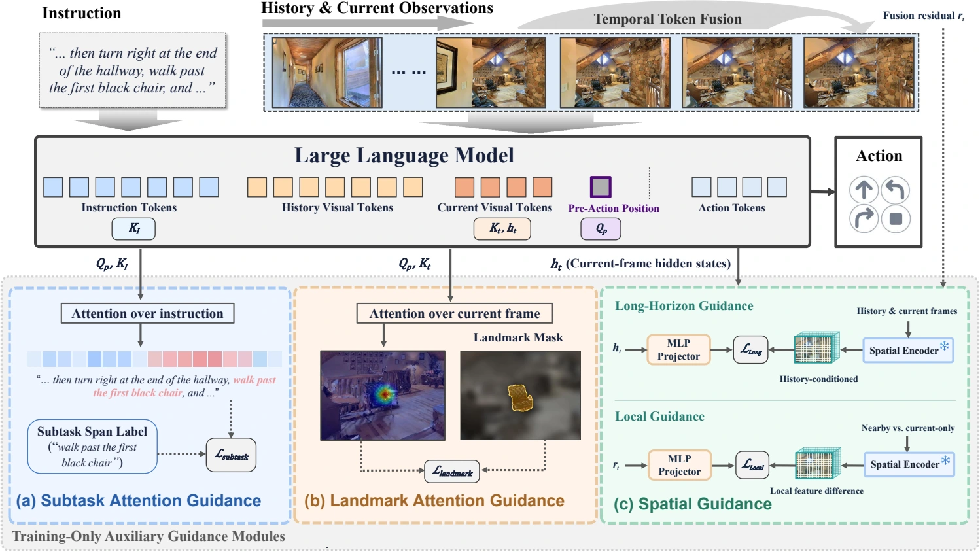Select the turn-left curved arrow action icon
Viewport: 980px width, 552px height.
(896, 190)
